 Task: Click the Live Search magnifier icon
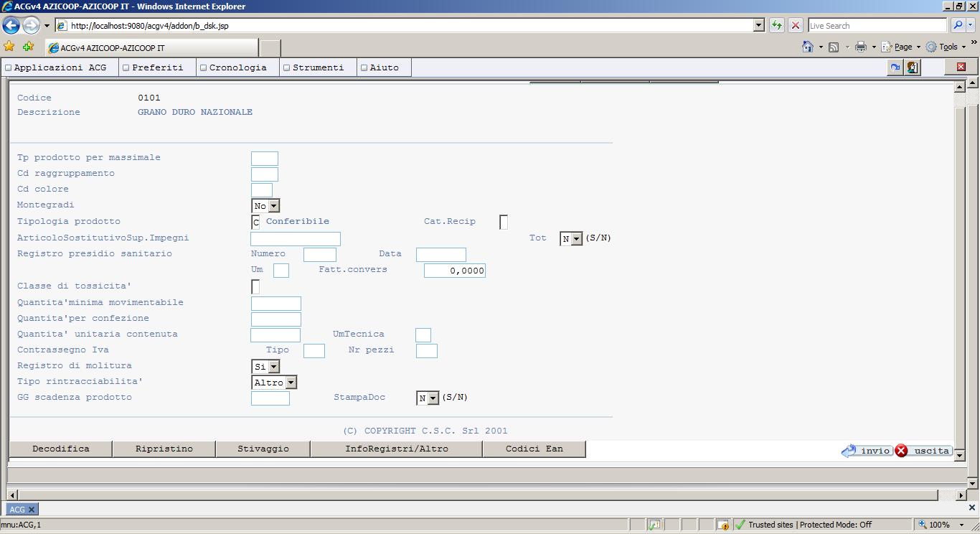957,25
